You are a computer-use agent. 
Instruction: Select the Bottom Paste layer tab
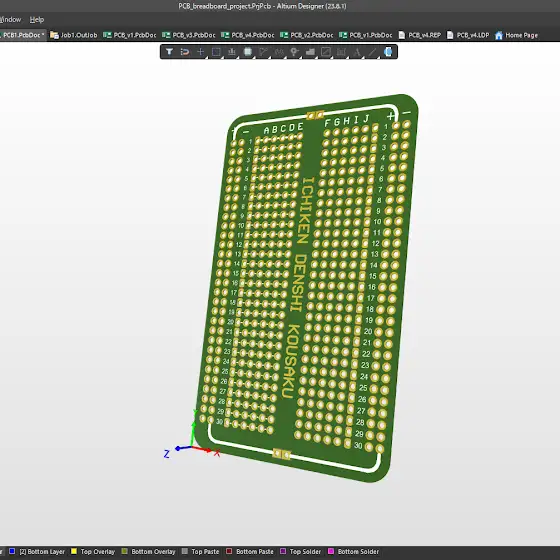tap(250, 551)
